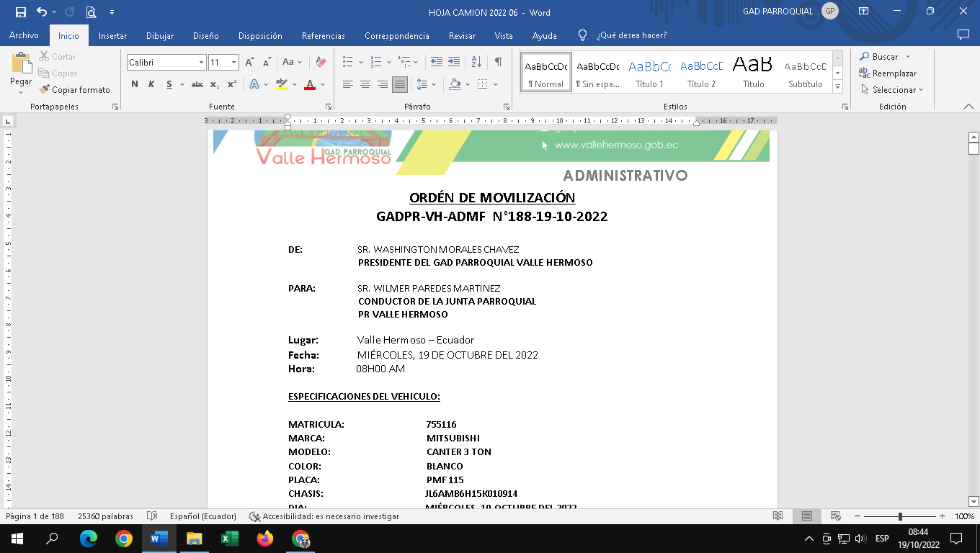This screenshot has height=553, width=980.
Task: Click the show paragraph marks icon
Action: (498, 63)
